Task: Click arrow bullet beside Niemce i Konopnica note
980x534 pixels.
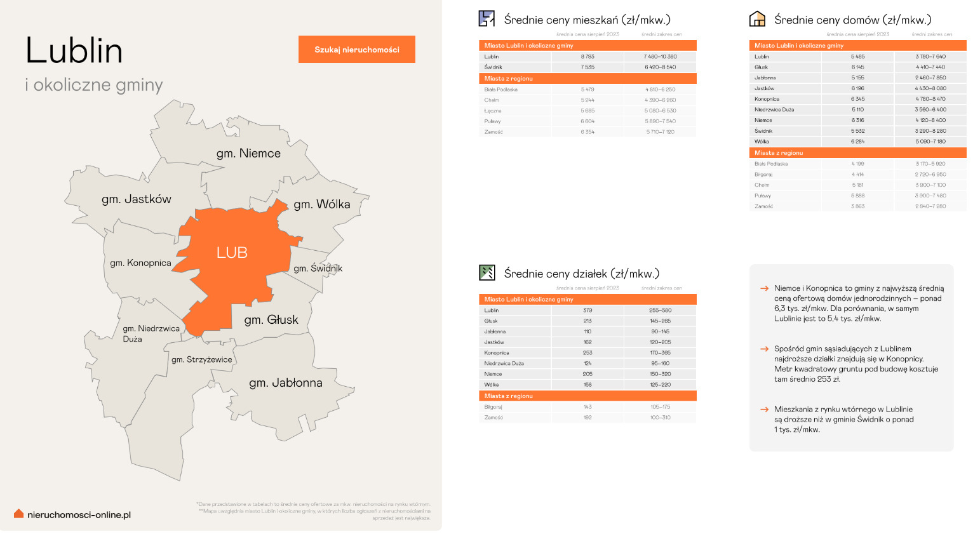Action: pyautogui.click(x=765, y=288)
